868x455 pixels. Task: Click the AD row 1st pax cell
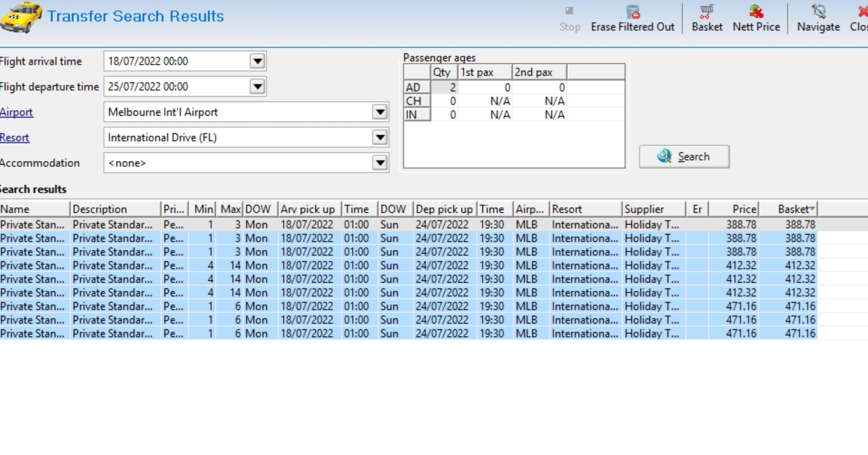coord(485,87)
